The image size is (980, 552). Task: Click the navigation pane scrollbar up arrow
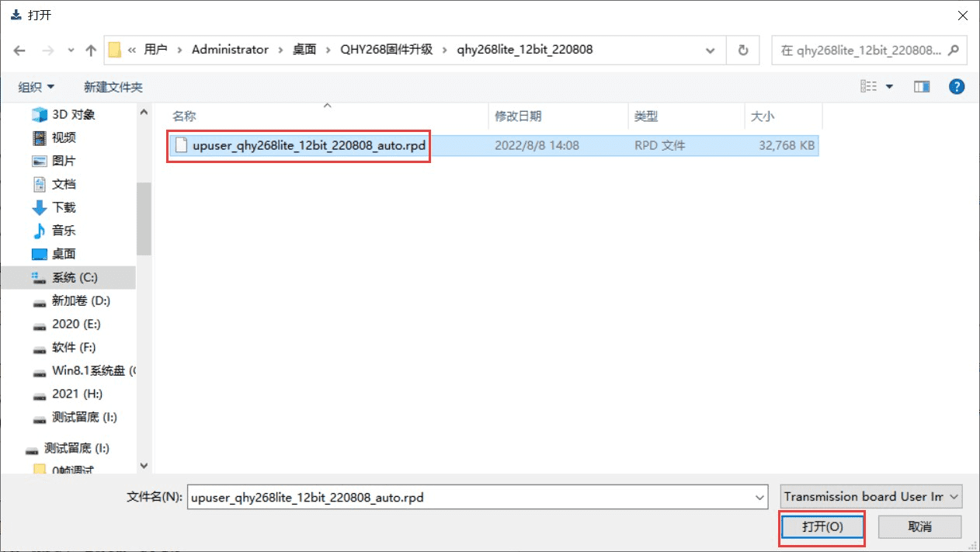(x=144, y=113)
